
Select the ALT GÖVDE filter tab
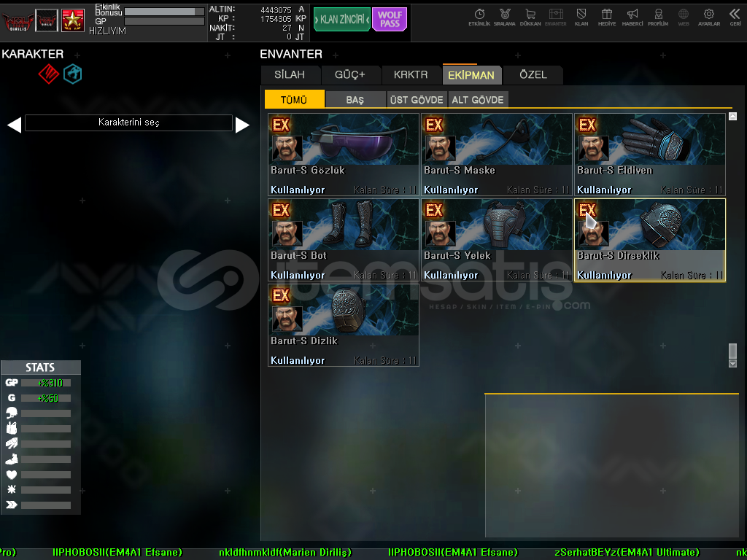(478, 99)
